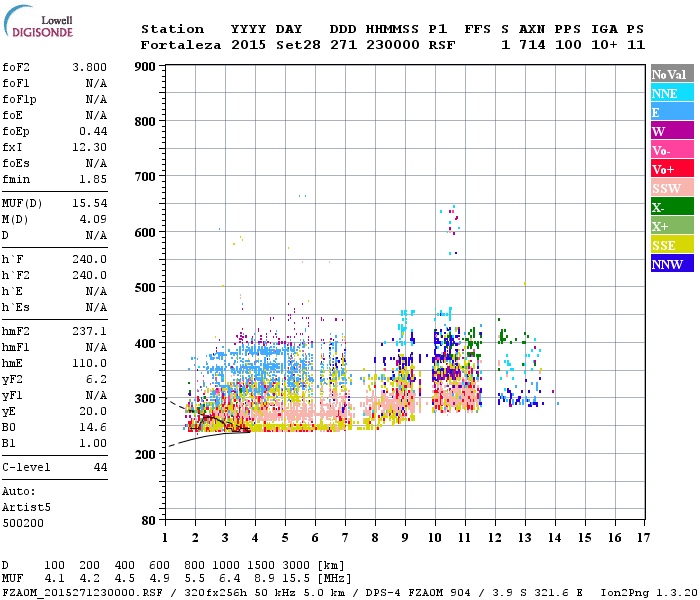The width and height of the screenshot is (700, 600).
Task: Click the green X- echo cluster near 12 MHz
Action: tap(503, 335)
